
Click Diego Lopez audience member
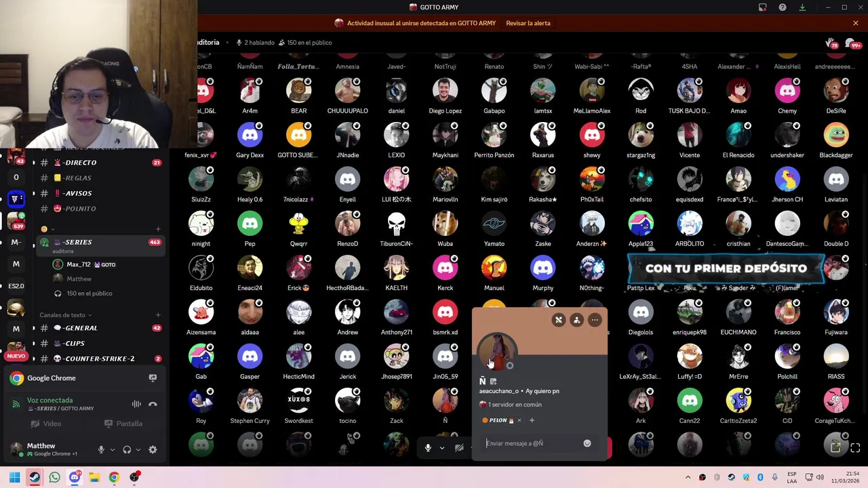[445, 91]
